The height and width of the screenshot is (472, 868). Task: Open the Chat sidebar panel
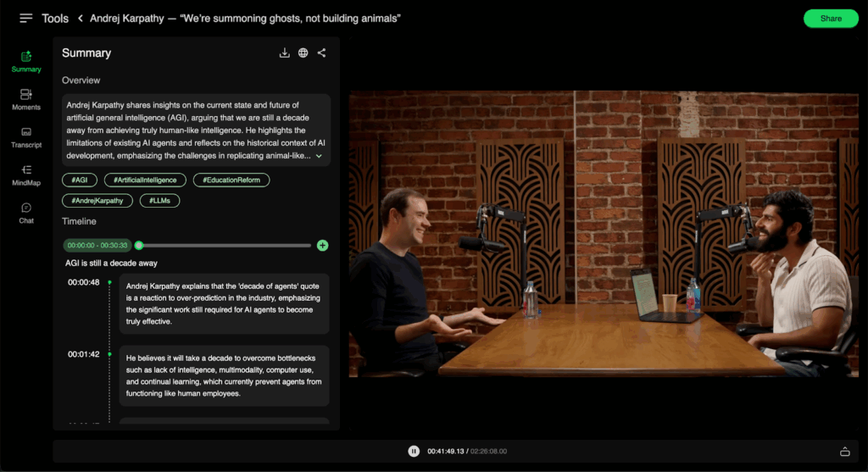[26, 213]
